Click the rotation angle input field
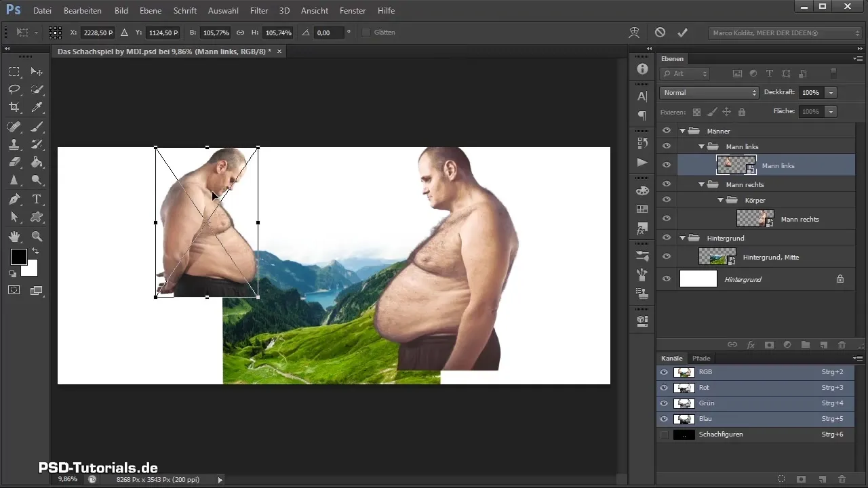 pyautogui.click(x=328, y=33)
